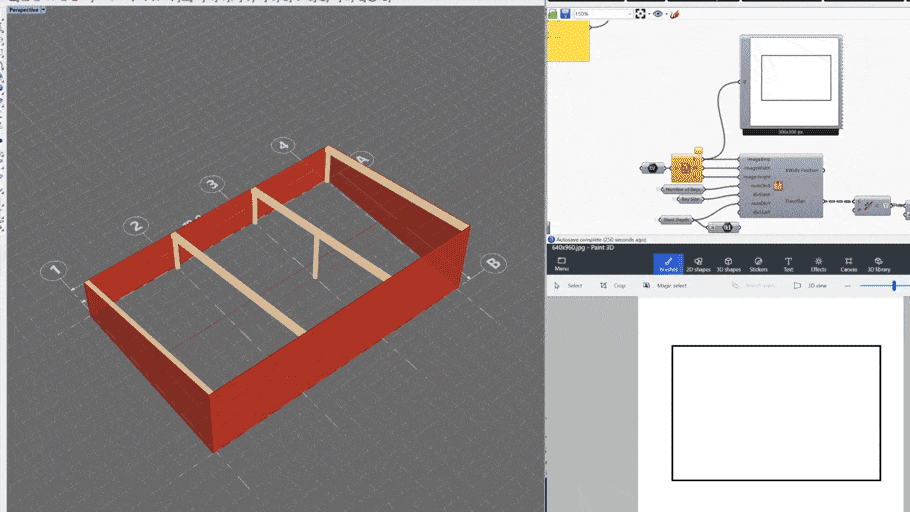Expand the Perspective viewport dropdown arrow
The height and width of the screenshot is (512, 910).
43,10
